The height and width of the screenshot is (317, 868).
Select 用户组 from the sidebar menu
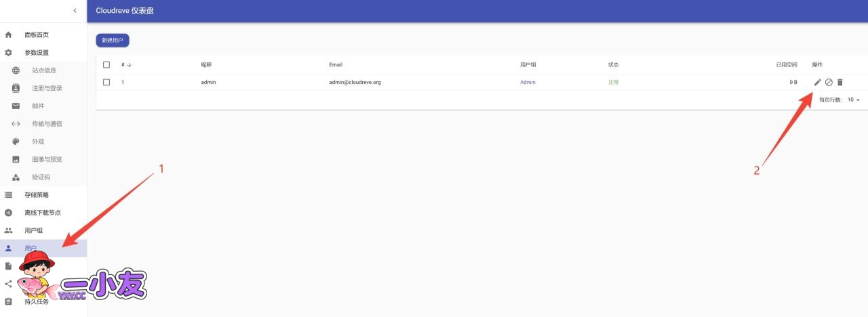(x=34, y=230)
